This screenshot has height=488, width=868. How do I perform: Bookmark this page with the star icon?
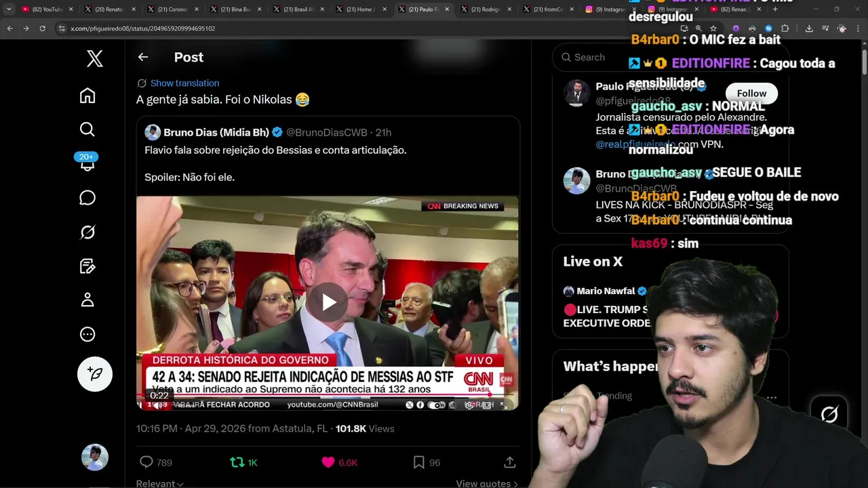(713, 28)
